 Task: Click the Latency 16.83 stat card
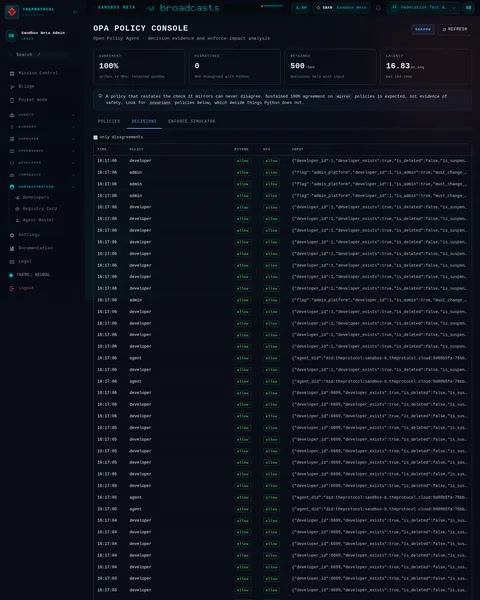pyautogui.click(x=426, y=67)
